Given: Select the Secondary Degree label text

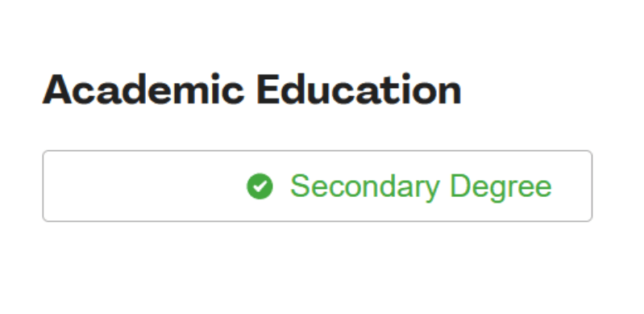Looking at the screenshot, I should (421, 186).
